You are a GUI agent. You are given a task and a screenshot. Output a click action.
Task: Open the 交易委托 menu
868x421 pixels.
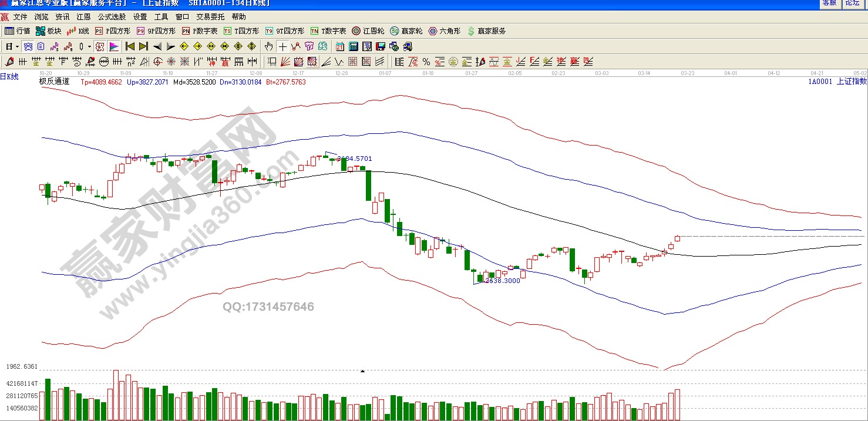click(210, 17)
